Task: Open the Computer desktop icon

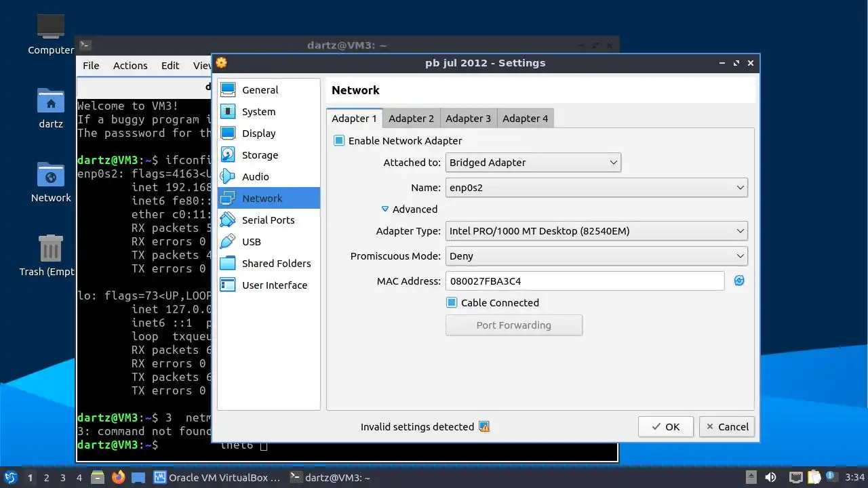Action: (x=51, y=34)
